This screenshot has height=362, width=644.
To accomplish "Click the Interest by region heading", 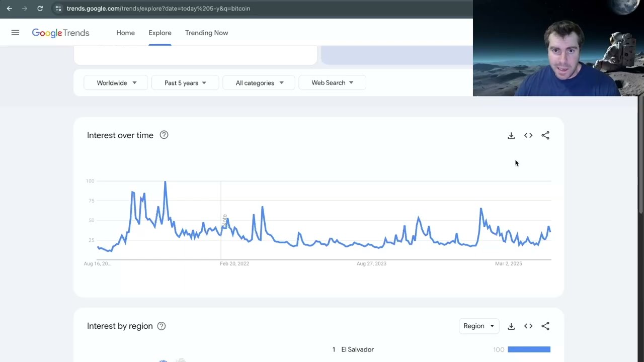I will click(120, 326).
